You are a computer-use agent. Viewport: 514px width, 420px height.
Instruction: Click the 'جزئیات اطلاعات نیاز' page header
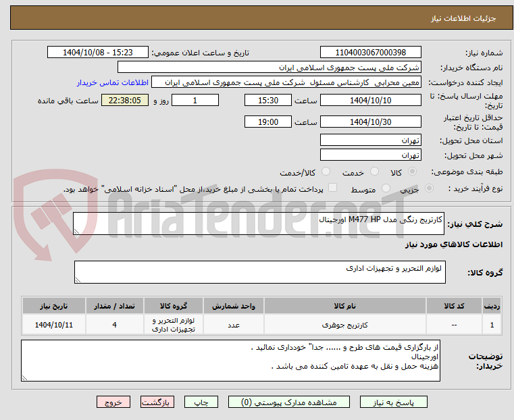pyautogui.click(x=463, y=18)
